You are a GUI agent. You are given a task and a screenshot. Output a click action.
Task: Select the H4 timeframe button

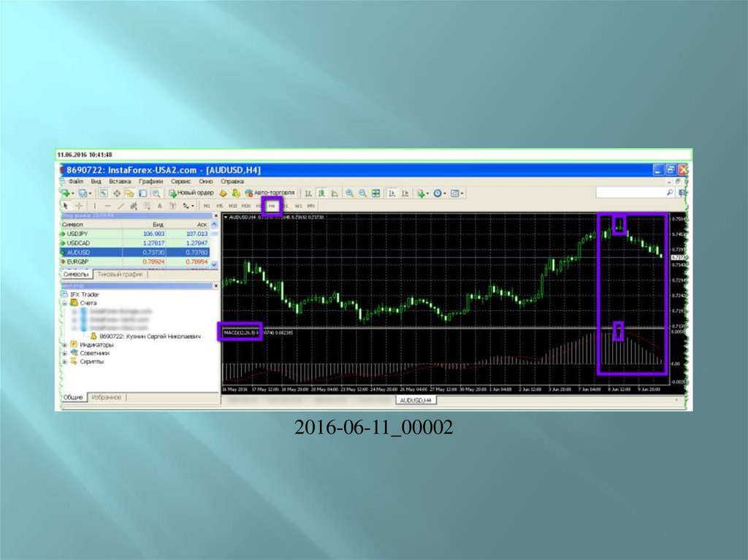coord(272,206)
